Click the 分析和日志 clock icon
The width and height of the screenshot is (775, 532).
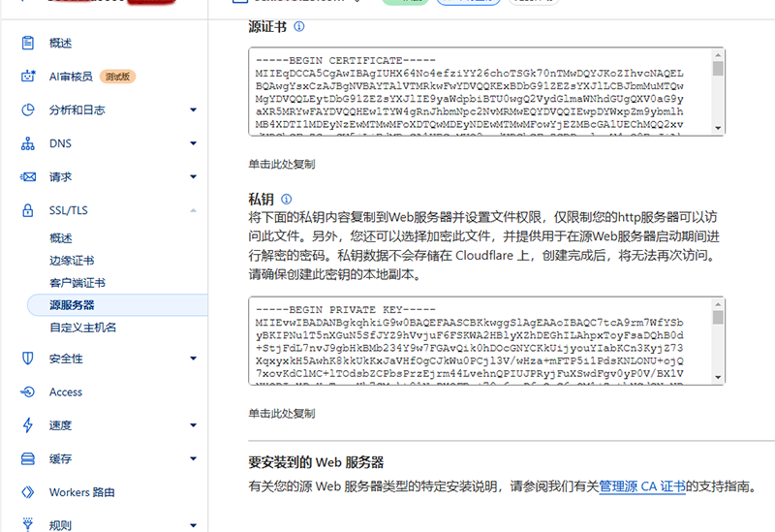click(28, 110)
